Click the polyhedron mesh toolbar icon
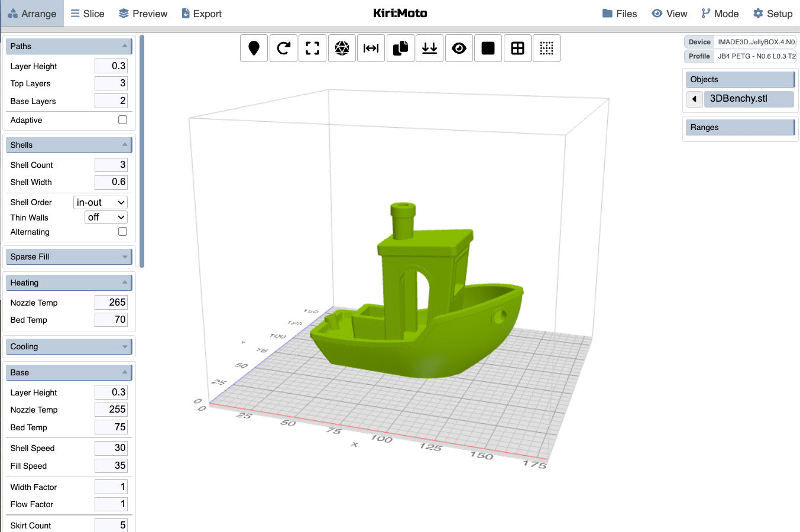 (342, 48)
